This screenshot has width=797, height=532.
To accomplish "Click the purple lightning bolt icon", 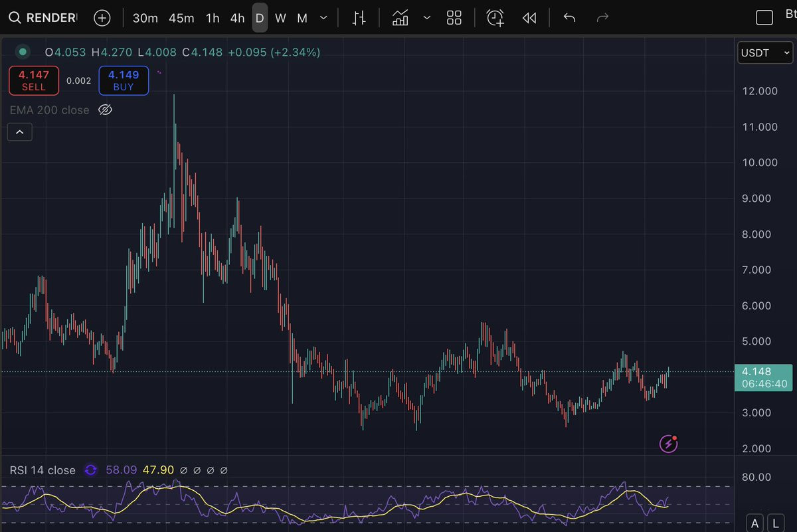I will click(x=668, y=444).
